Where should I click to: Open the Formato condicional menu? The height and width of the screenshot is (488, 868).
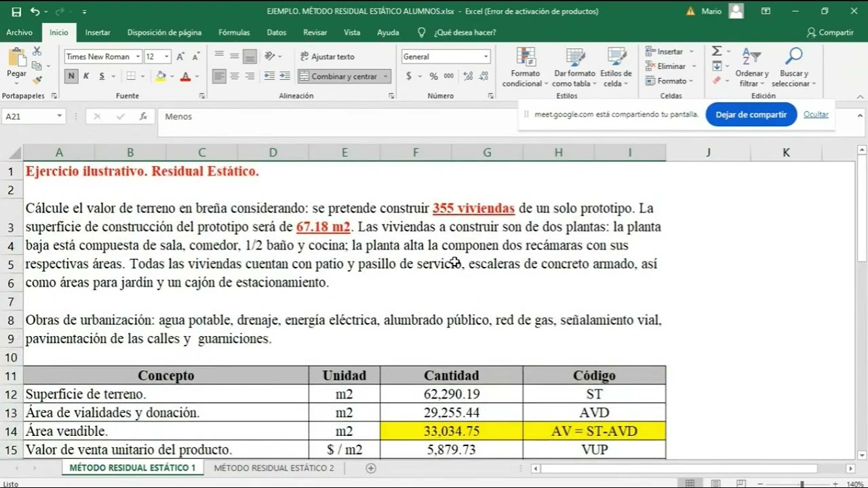point(526,68)
